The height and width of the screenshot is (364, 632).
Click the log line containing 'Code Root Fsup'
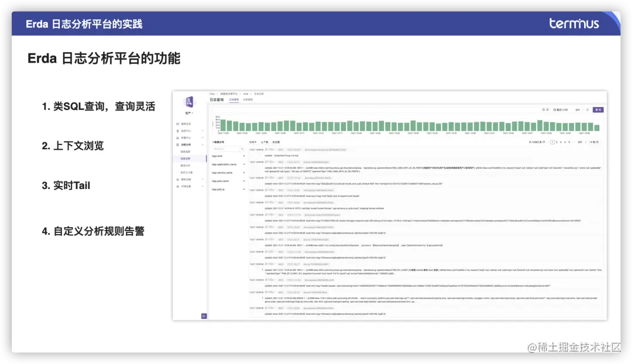(281, 155)
